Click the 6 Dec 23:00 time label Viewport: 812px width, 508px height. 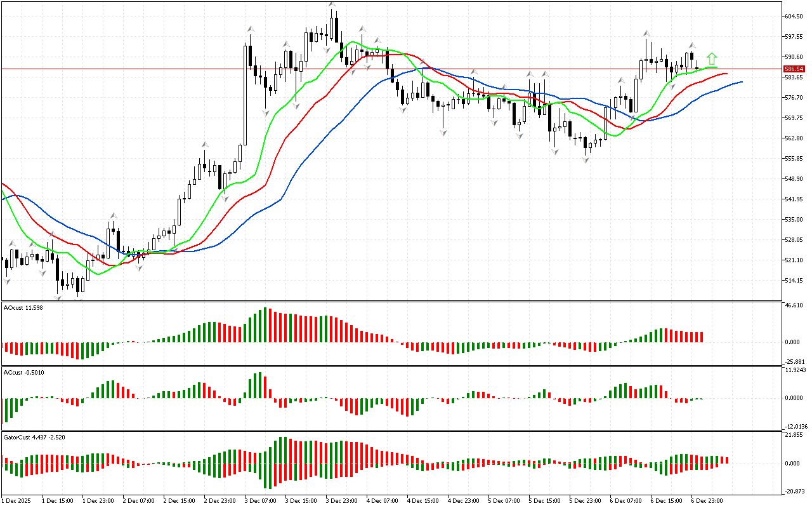pos(706,501)
